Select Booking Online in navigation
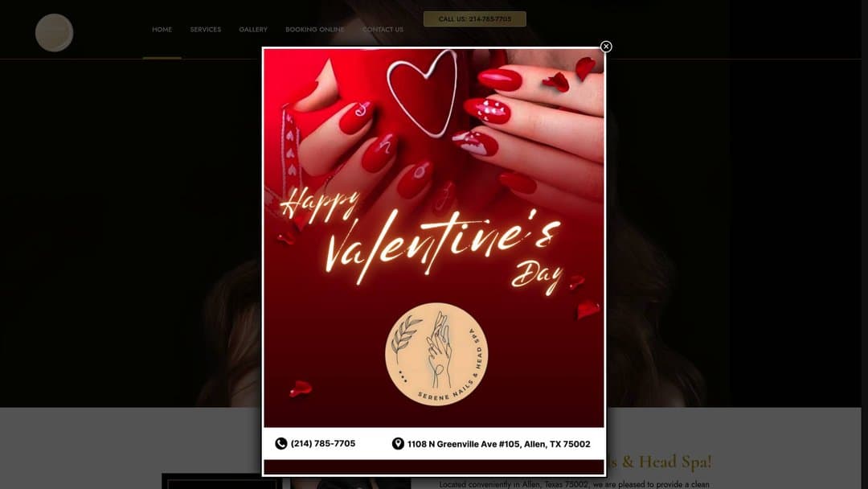This screenshot has width=868, height=489. click(x=314, y=29)
